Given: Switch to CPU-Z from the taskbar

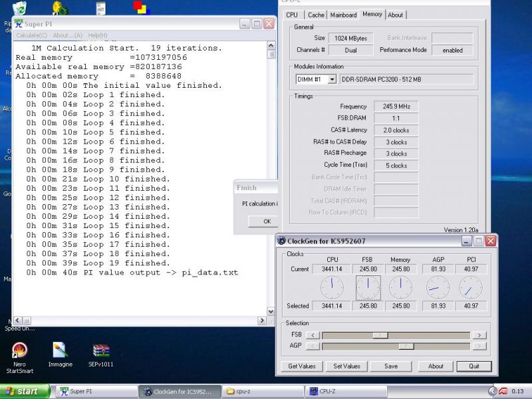Looking at the screenshot, I should point(346,391).
